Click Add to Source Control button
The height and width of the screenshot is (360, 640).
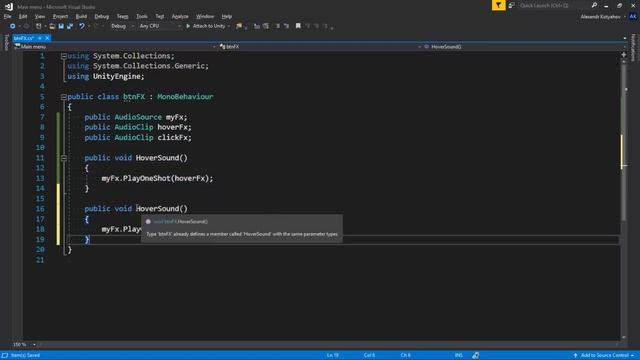tap(604, 356)
